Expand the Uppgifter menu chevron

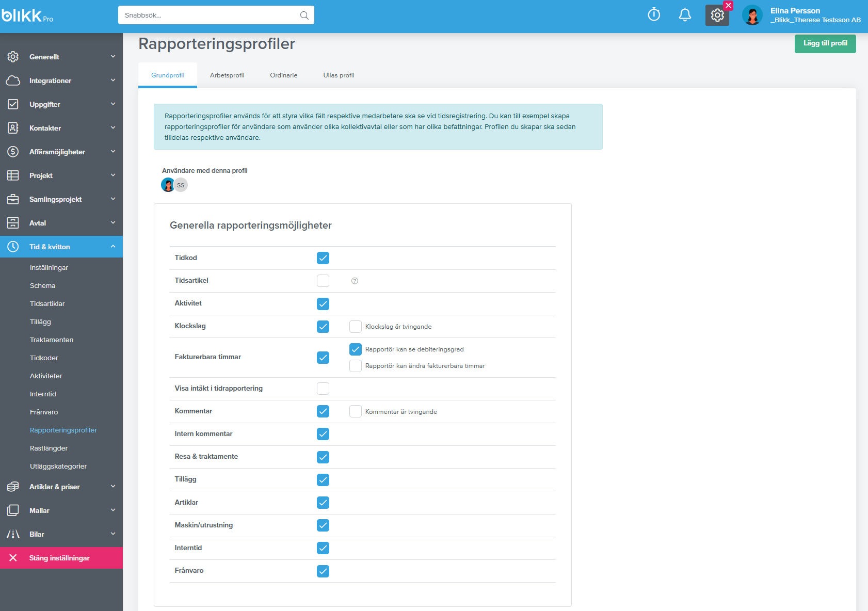[x=113, y=104]
